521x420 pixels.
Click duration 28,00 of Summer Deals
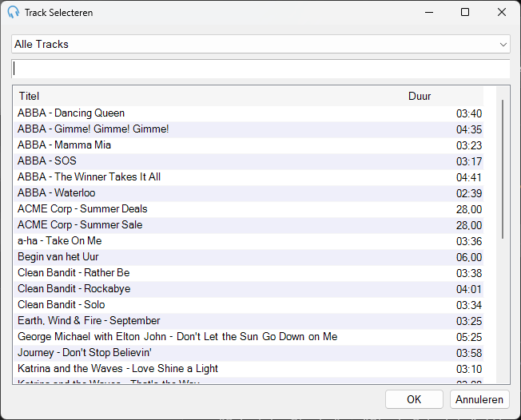tap(469, 209)
